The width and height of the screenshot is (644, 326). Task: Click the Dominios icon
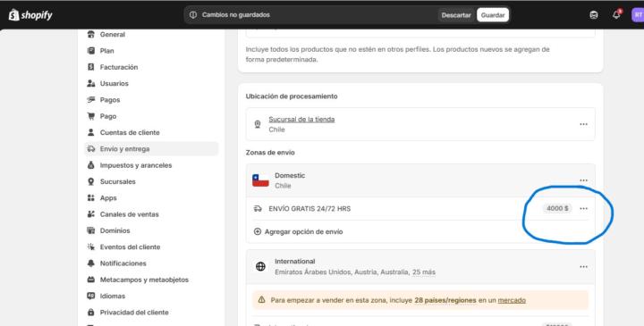(90, 230)
